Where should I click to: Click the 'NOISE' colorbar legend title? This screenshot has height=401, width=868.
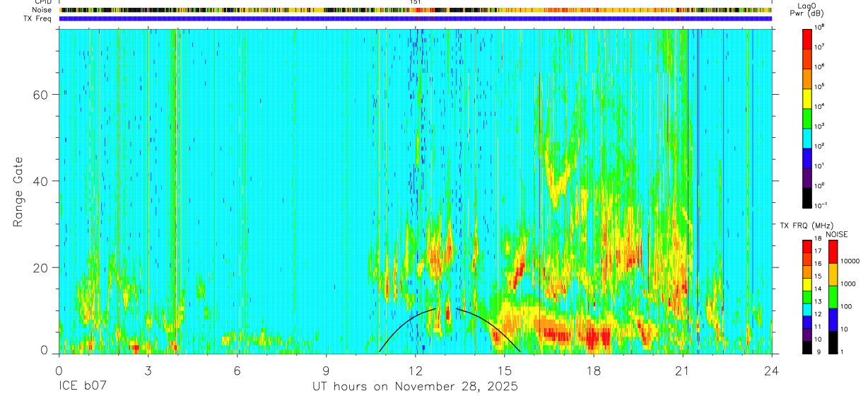click(x=836, y=234)
